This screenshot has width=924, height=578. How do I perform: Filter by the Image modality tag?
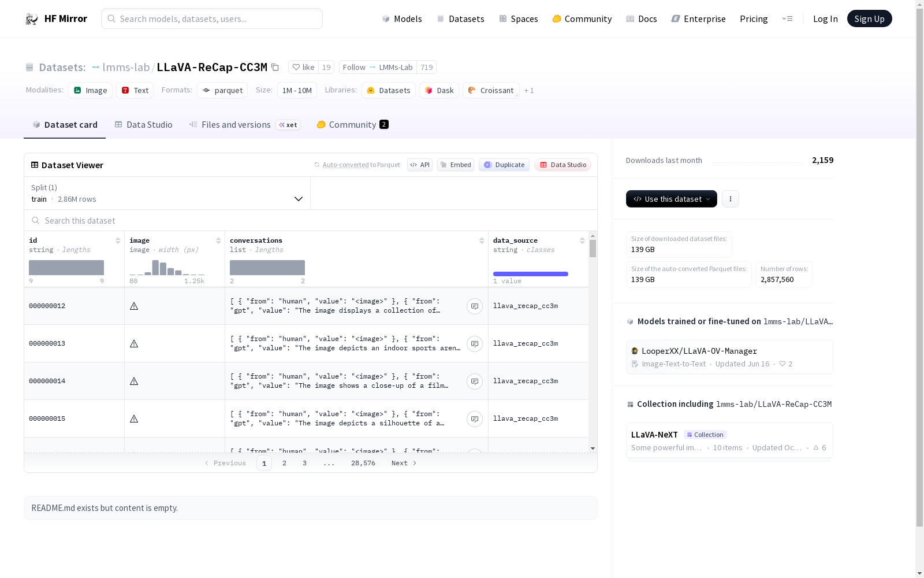tap(91, 91)
